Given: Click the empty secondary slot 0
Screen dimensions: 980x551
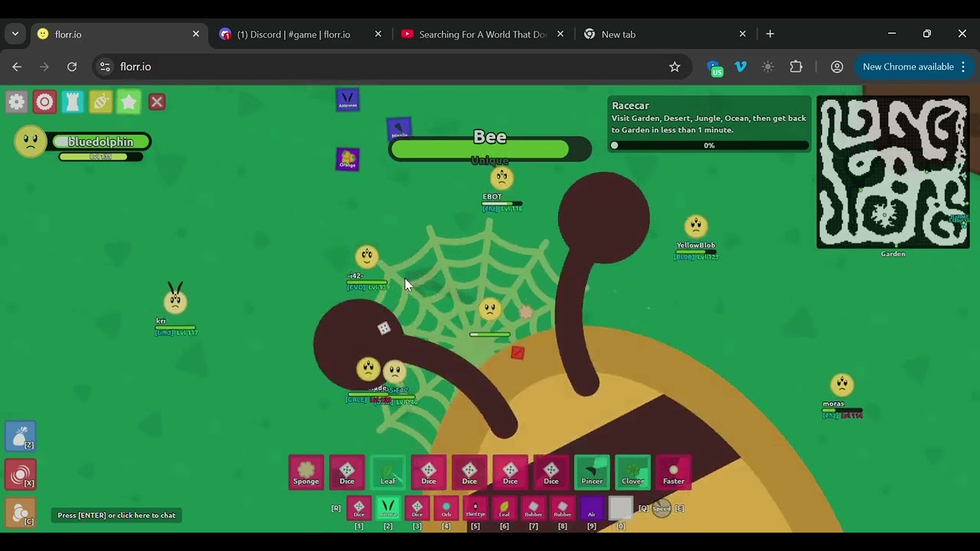Looking at the screenshot, I should [621, 507].
